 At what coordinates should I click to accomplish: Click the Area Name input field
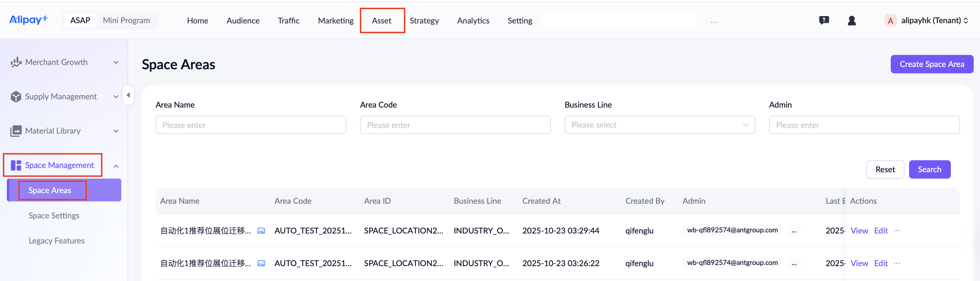tap(251, 125)
